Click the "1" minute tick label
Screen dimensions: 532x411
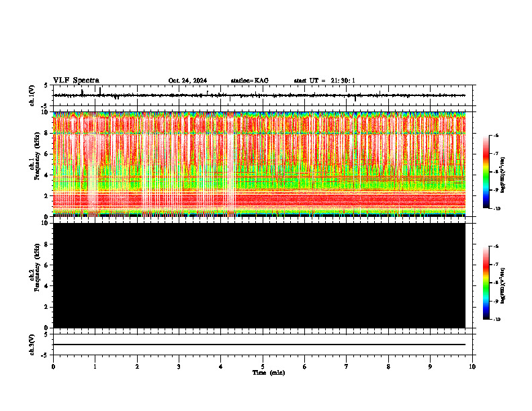click(x=95, y=367)
